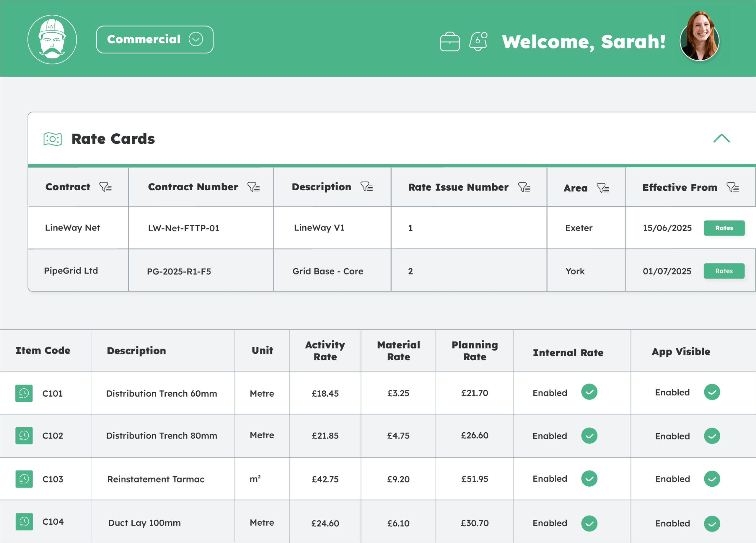This screenshot has width=756, height=543.
Task: Toggle Internal Rate enabled for C104
Action: 589,524
